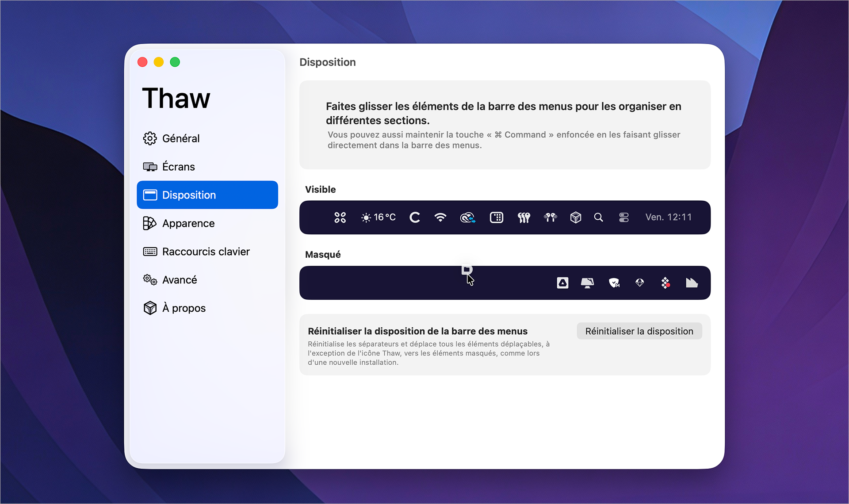The width and height of the screenshot is (849, 504).
Task: Click the Ven. 12:11 clock item
Action: [668, 218]
